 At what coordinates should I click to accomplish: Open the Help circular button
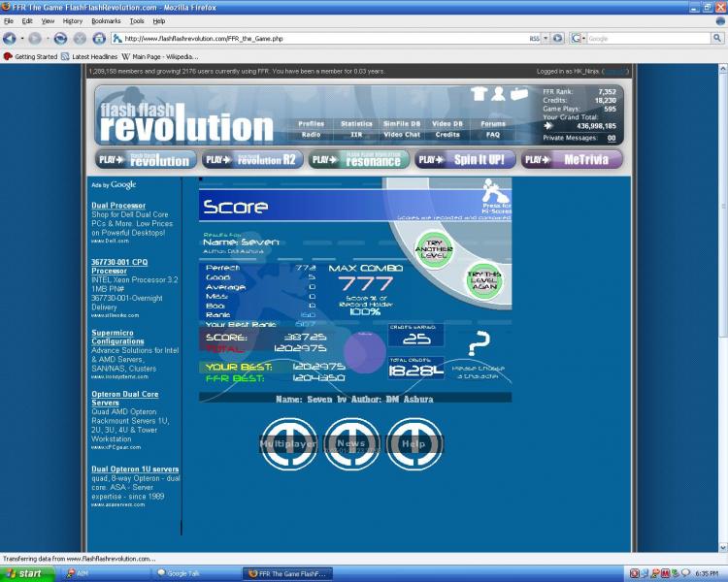click(414, 443)
